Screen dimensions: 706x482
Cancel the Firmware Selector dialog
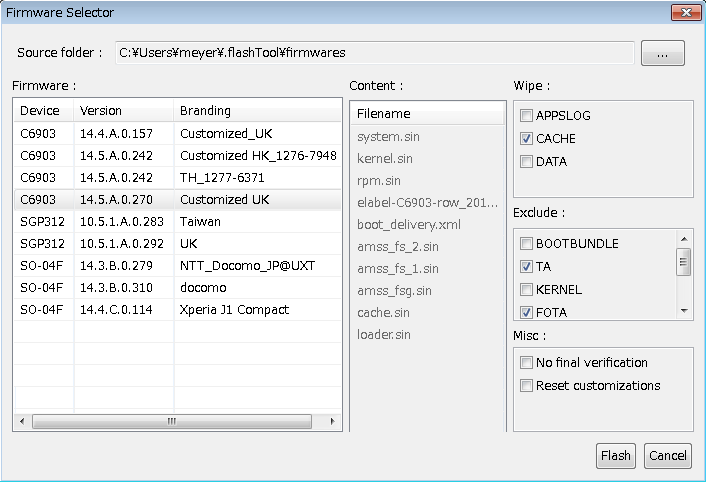click(667, 456)
